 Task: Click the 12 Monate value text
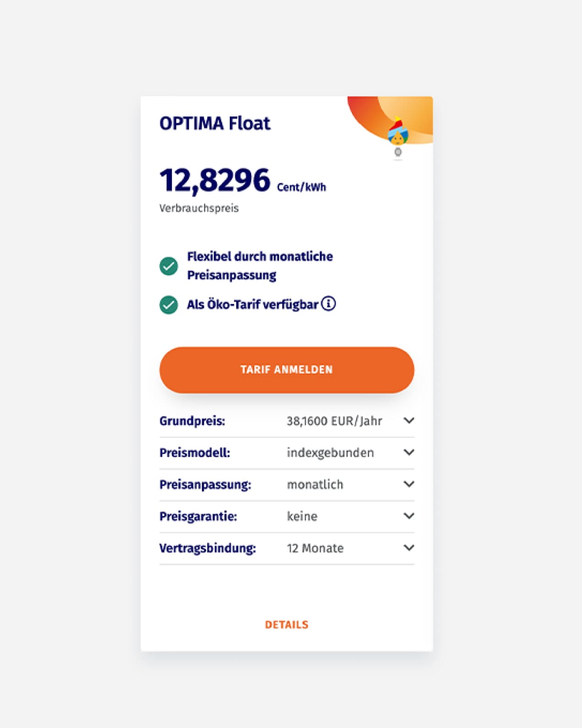[x=315, y=548]
